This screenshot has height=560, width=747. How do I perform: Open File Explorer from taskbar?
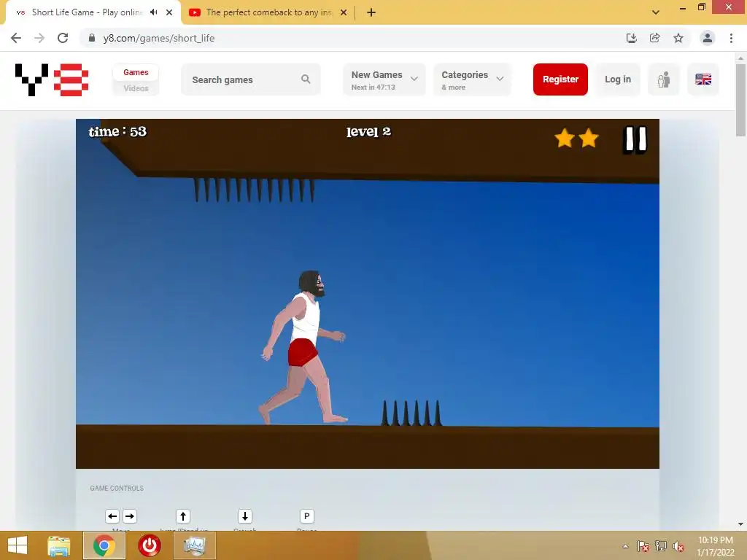pyautogui.click(x=59, y=545)
